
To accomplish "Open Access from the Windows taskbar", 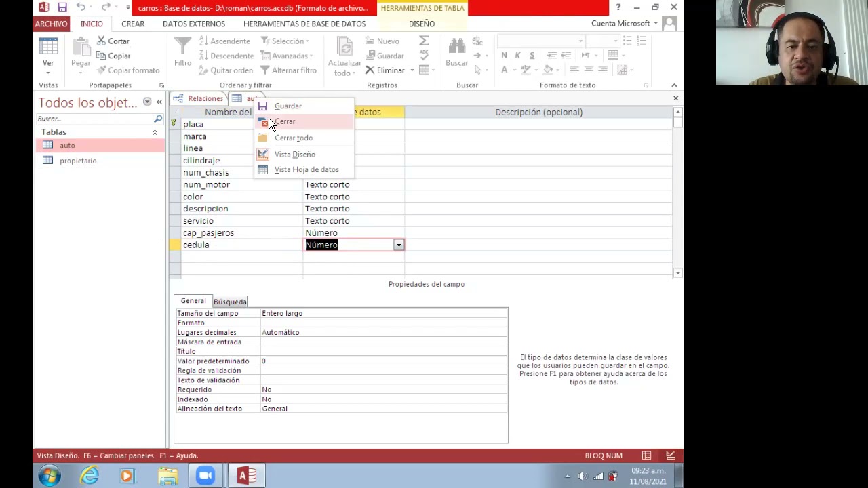I will [246, 476].
